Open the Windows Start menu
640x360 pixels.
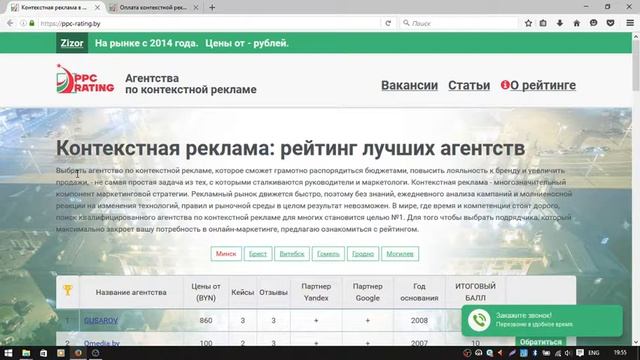click(8, 353)
